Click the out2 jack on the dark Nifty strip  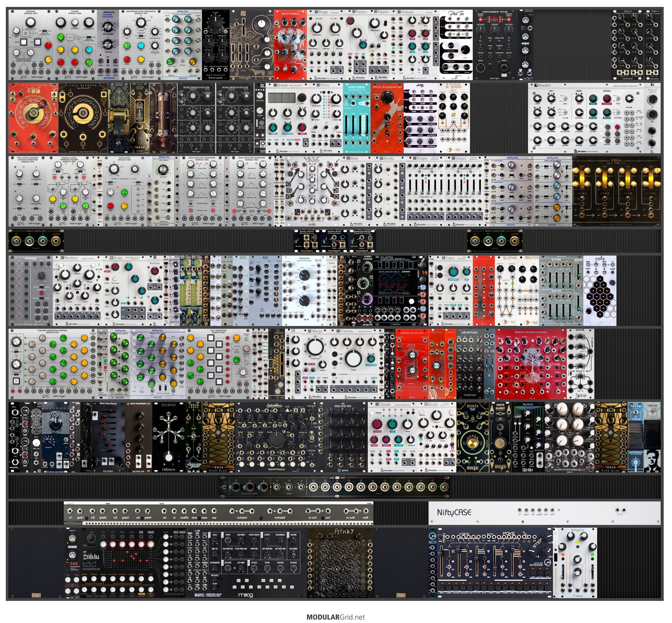coord(365,511)
